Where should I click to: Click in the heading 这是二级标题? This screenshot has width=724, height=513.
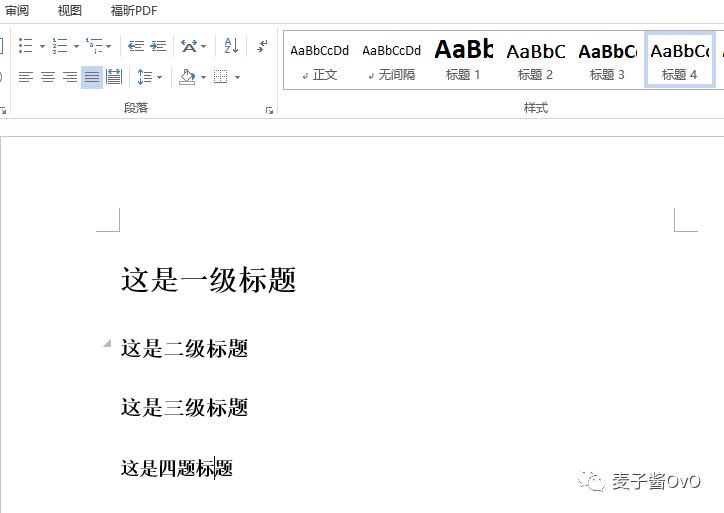click(185, 349)
